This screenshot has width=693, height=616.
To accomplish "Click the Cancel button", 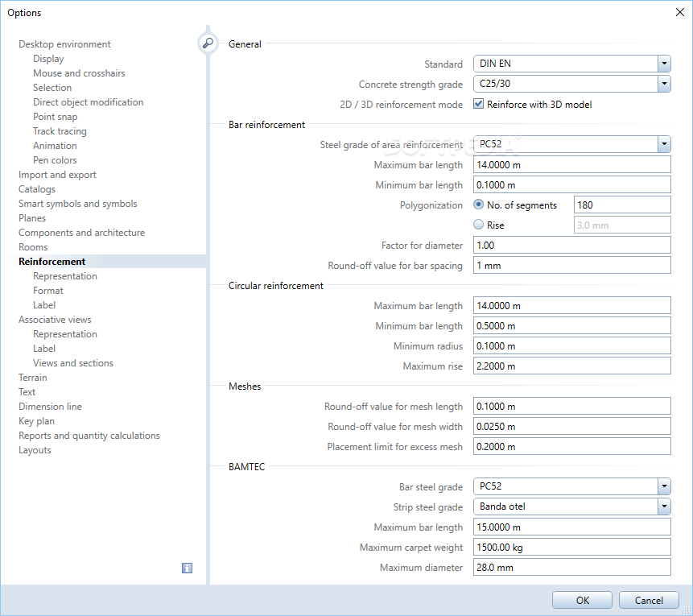I will pyautogui.click(x=649, y=600).
